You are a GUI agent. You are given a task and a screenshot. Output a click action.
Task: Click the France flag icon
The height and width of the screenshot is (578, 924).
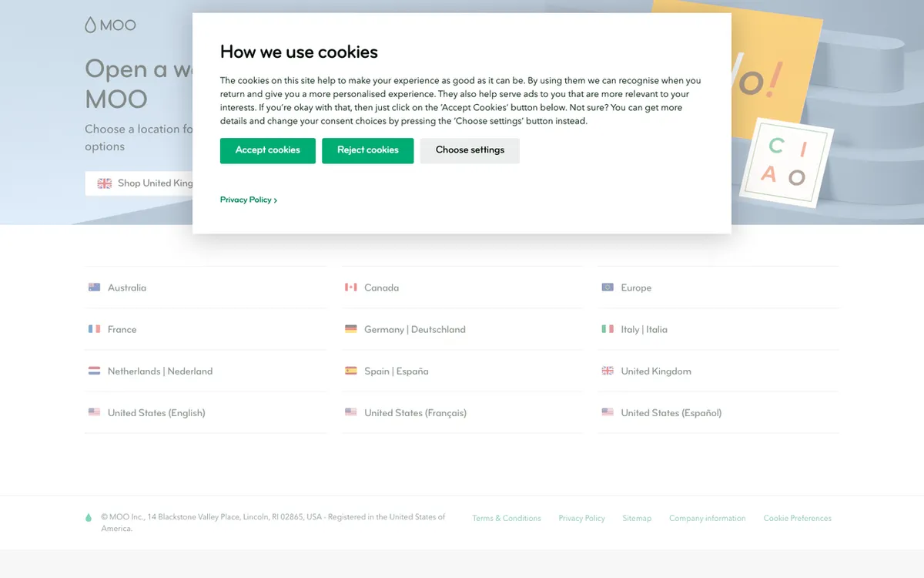tap(95, 329)
